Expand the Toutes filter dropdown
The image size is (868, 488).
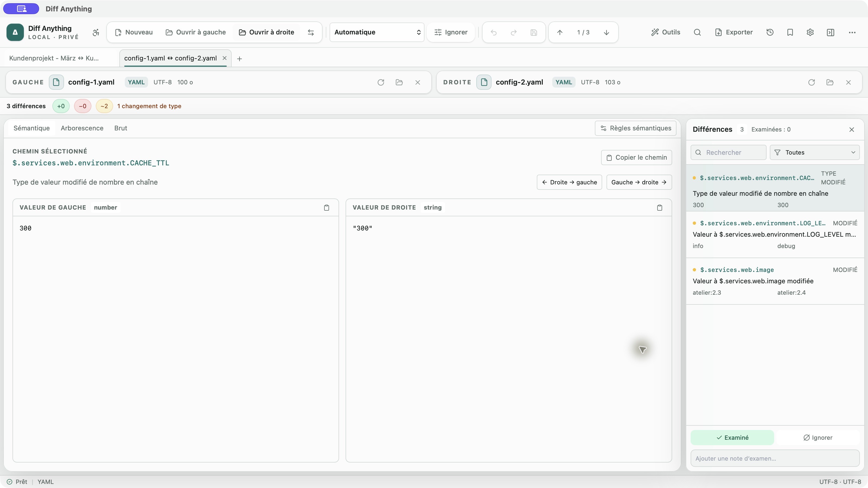(x=814, y=153)
